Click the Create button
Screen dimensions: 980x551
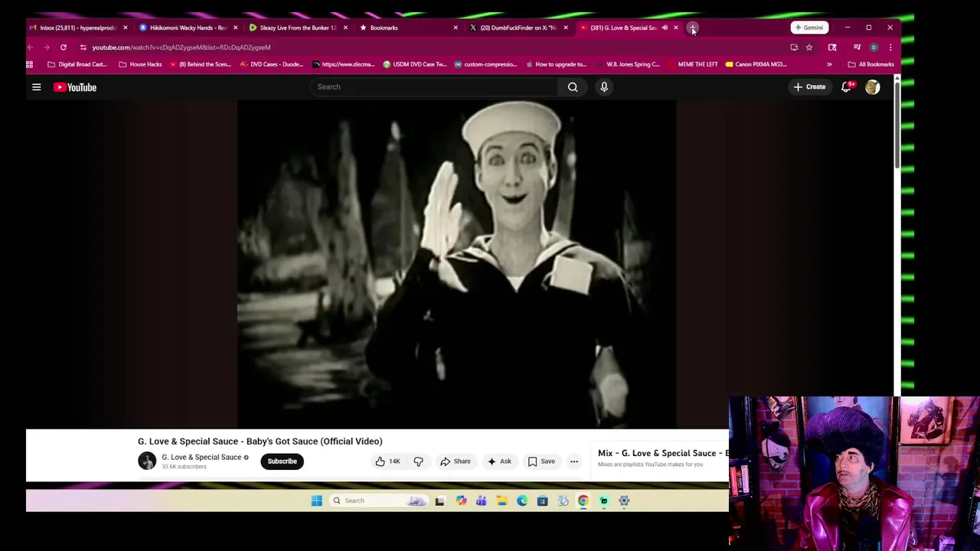[809, 87]
